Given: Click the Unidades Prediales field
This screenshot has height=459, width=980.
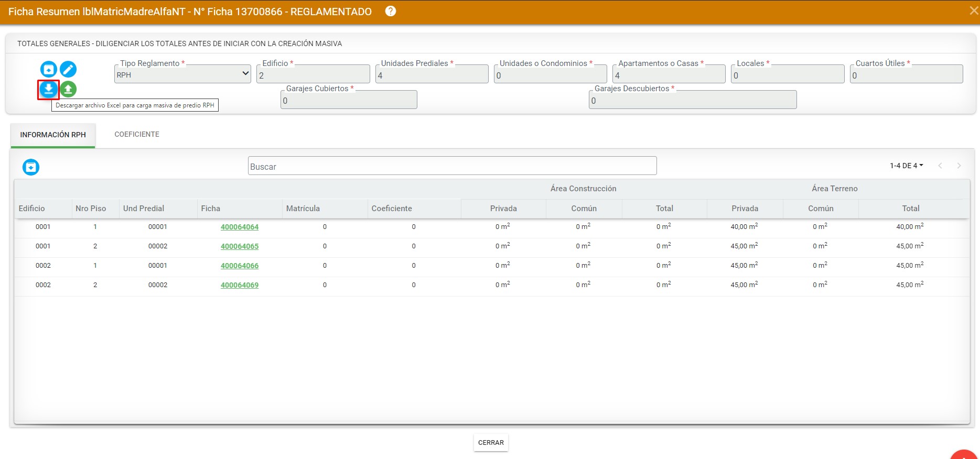Looking at the screenshot, I should (x=432, y=75).
